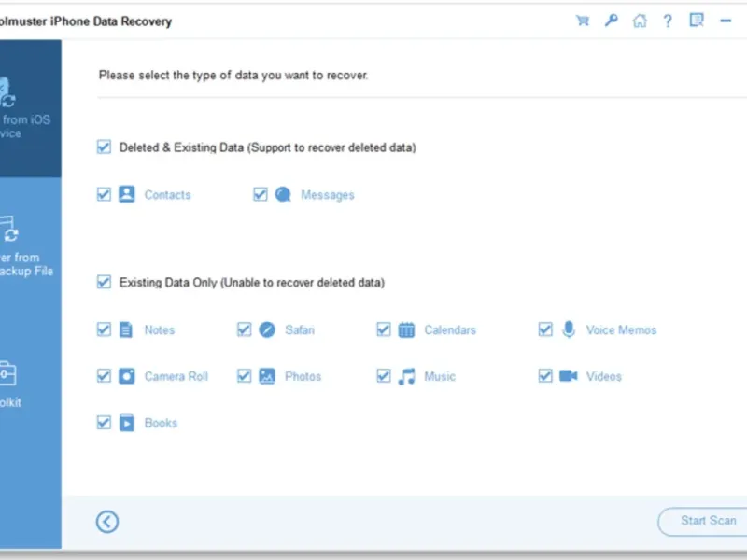The width and height of the screenshot is (747, 560).
Task: Click the Voice Memos label
Action: click(x=621, y=330)
